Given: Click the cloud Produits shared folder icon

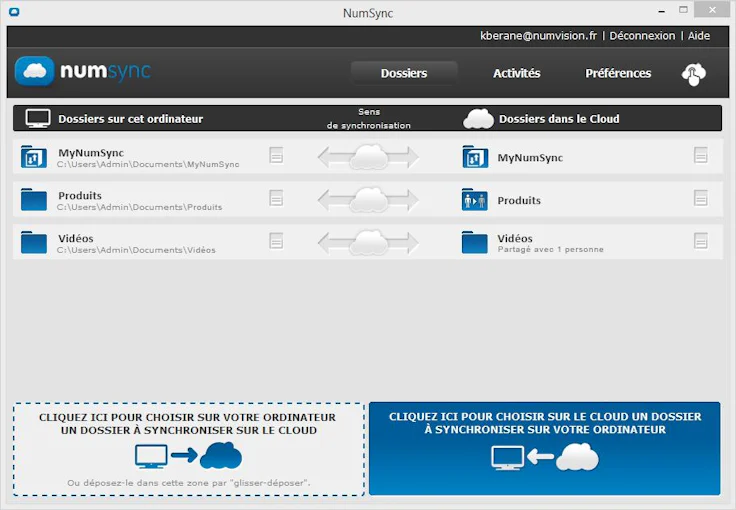Looking at the screenshot, I should pos(475,200).
